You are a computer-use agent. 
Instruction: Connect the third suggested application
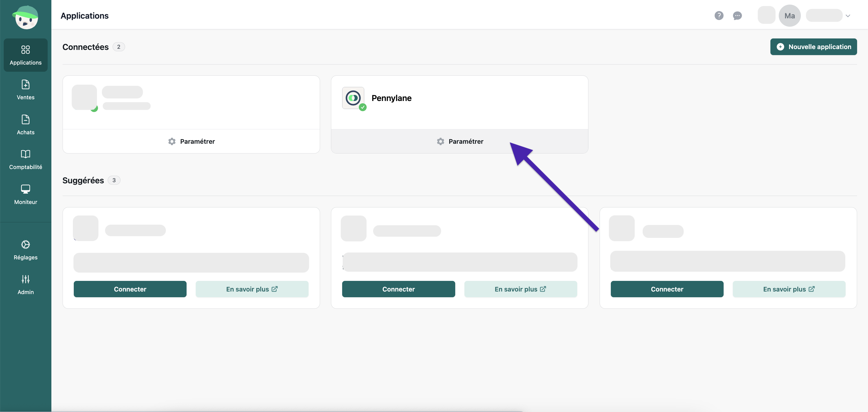(667, 289)
